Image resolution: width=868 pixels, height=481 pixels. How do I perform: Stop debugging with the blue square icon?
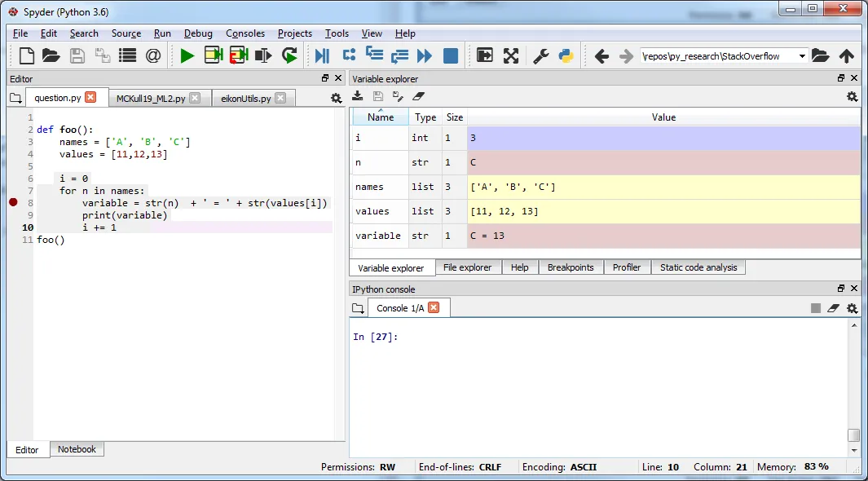[x=451, y=55]
